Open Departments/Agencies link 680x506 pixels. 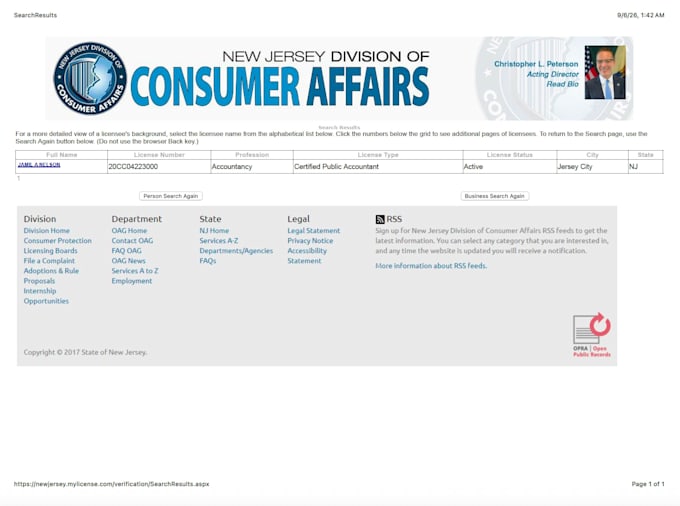pos(236,251)
